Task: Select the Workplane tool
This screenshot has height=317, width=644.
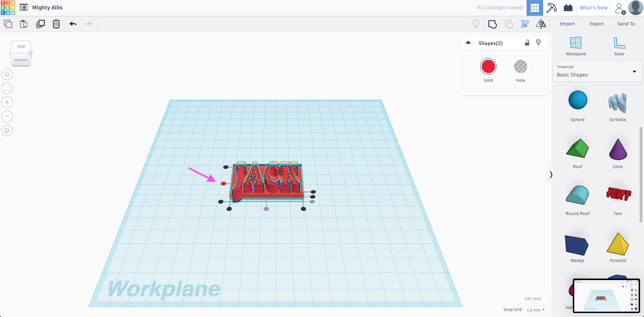Action: point(576,46)
